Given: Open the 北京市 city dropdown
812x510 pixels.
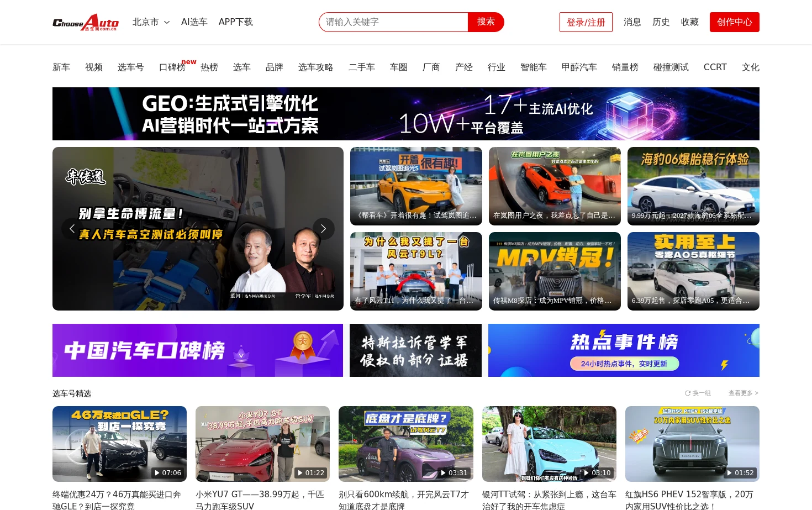Looking at the screenshot, I should (151, 22).
